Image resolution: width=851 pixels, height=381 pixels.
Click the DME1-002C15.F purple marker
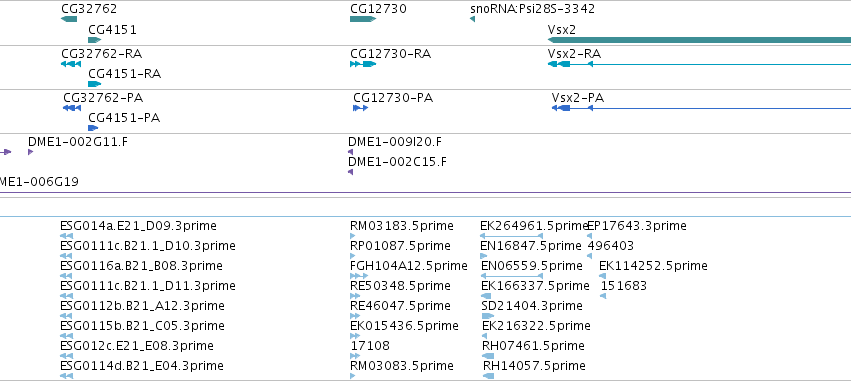pos(350,172)
